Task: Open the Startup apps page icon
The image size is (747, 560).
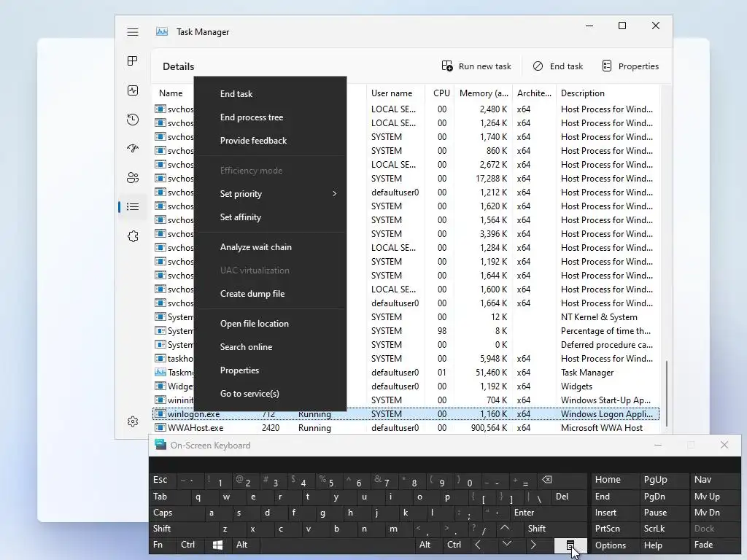Action: (133, 148)
